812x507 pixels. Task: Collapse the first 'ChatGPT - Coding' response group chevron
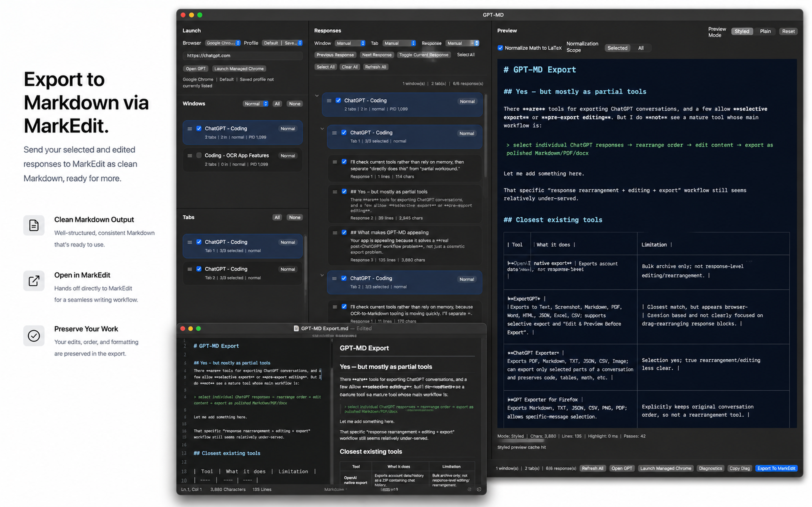[x=317, y=95]
